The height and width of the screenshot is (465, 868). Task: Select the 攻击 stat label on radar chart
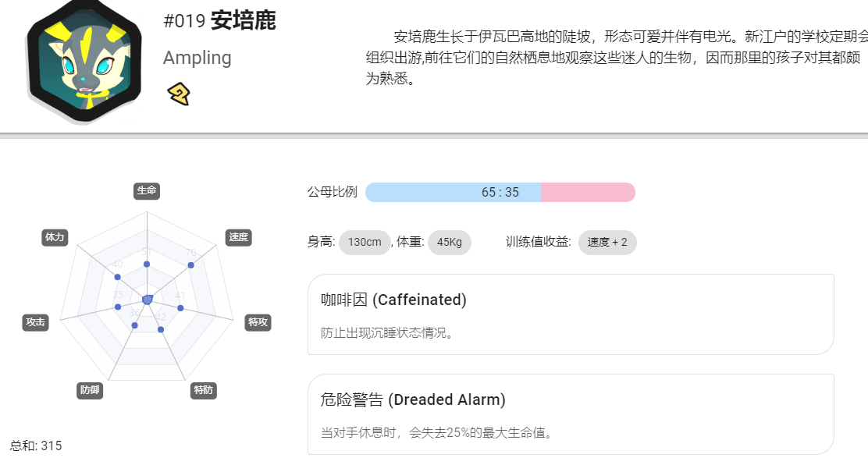[x=35, y=322]
